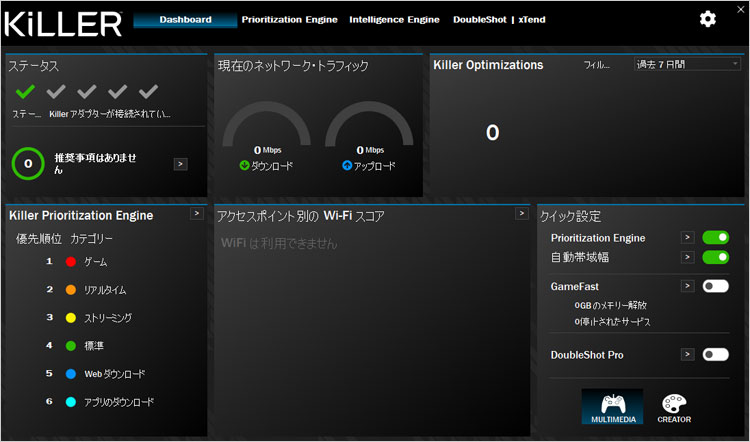Screen dimensions: 750x442
Task: Click the green download arrow icon
Action: coord(244,166)
